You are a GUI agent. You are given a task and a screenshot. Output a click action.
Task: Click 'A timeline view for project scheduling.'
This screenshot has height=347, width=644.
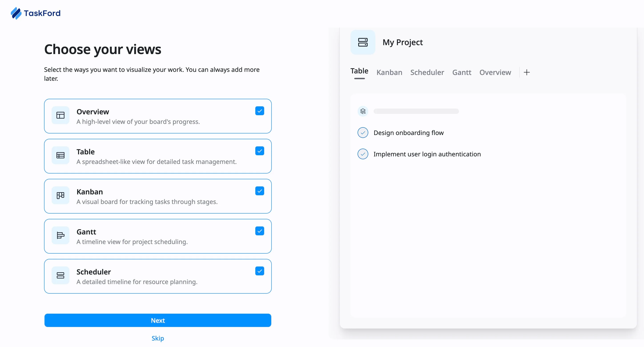coord(132,242)
